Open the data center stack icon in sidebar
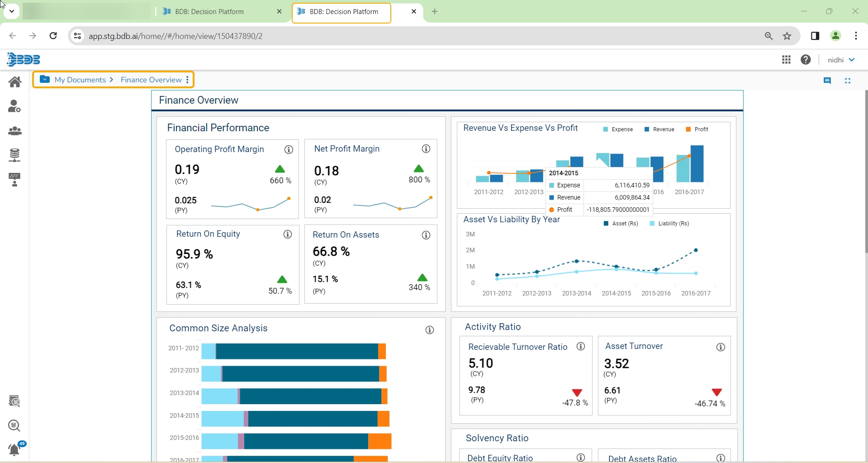The height and width of the screenshot is (463, 868). pos(15,155)
